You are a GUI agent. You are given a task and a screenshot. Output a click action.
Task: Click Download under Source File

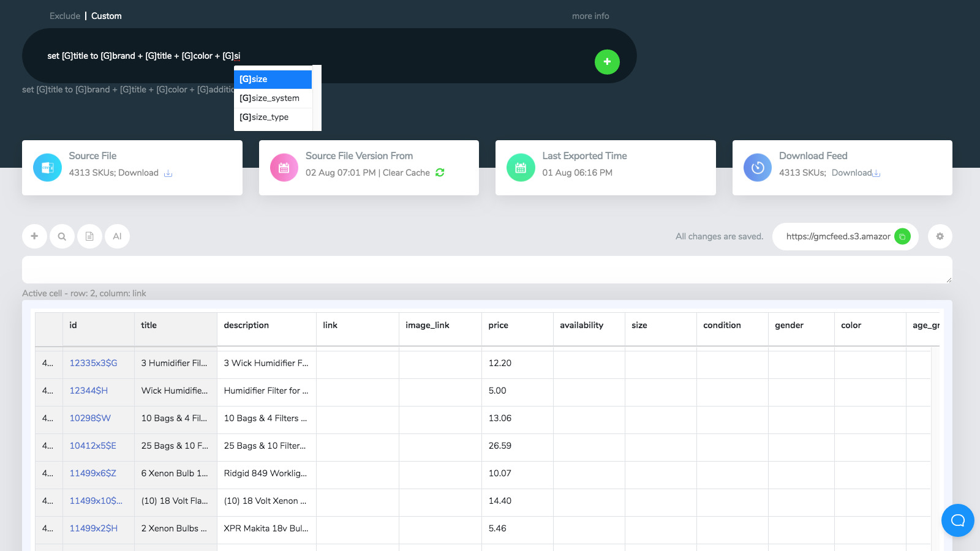point(138,173)
